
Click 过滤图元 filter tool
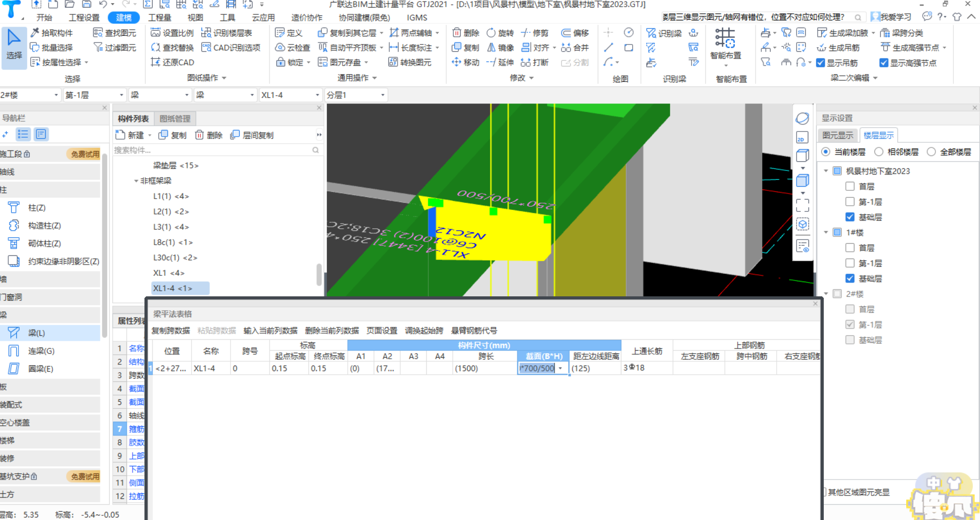[x=115, y=48]
